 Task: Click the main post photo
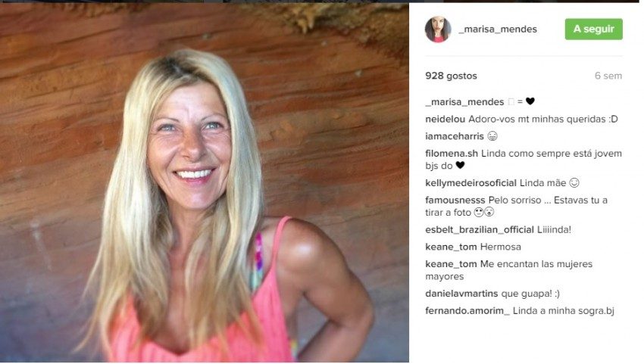[x=204, y=182]
